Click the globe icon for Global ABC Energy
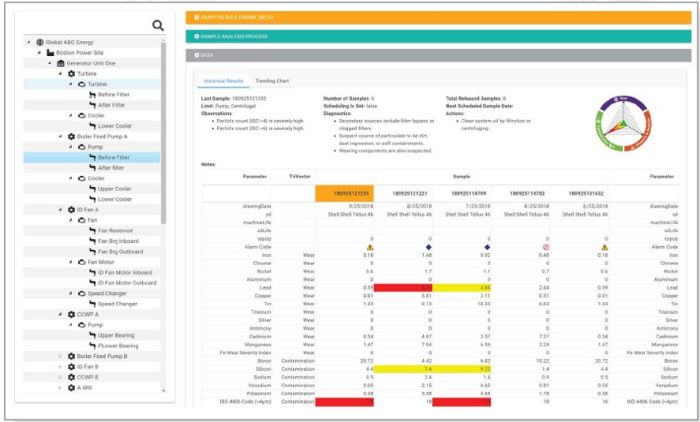Image resolution: width=700 pixels, height=422 pixels. [40, 42]
